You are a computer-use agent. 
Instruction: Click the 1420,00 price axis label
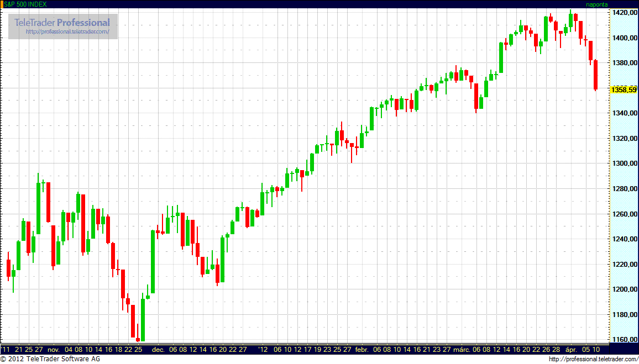[x=623, y=12]
